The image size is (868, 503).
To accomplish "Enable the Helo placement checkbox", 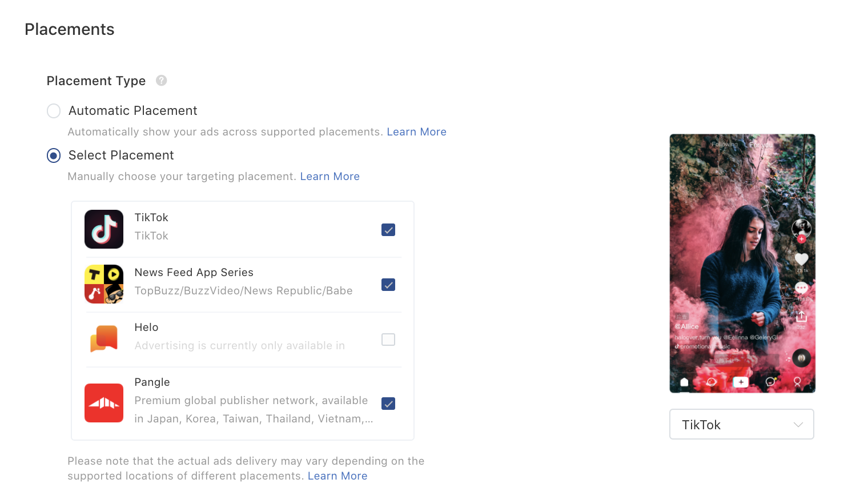I will (x=388, y=340).
